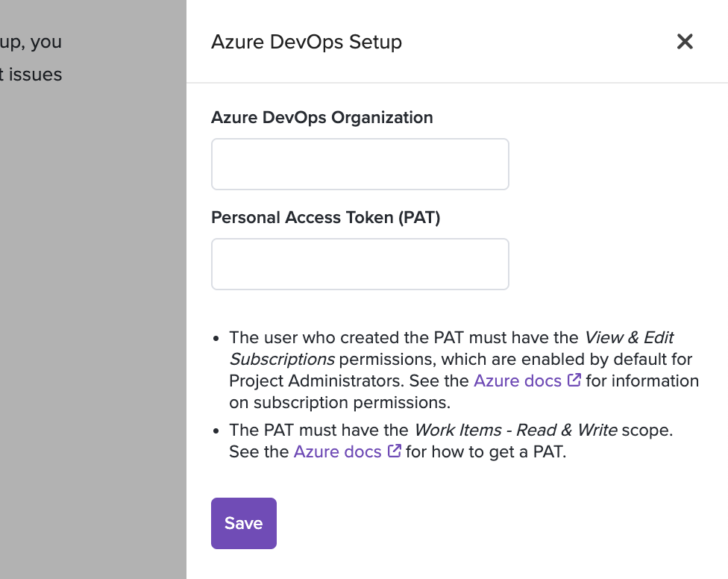Viewport: 728px width, 579px height.
Task: Close the Azure DevOps Setup panel
Action: [685, 42]
